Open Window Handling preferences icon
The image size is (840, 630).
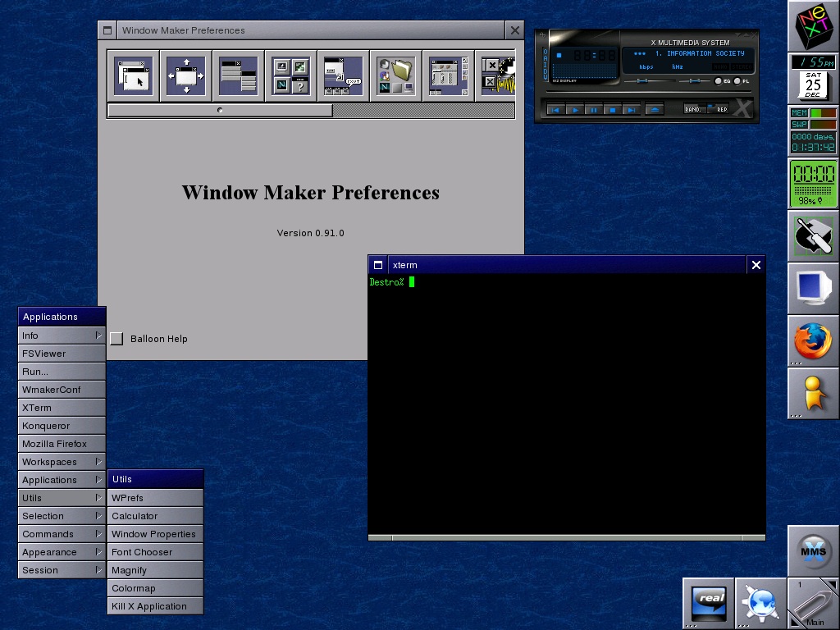[x=186, y=75]
